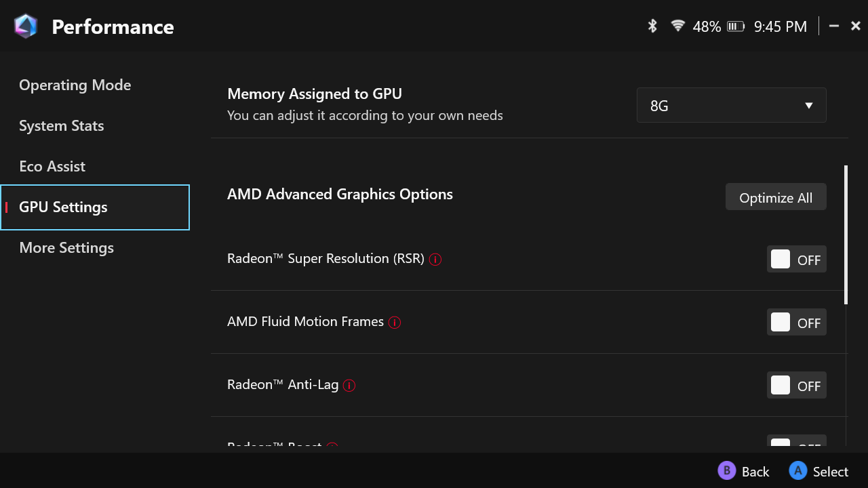Open Memory Assigned to GPU dropdown
Viewport: 868px width, 488px height.
731,106
